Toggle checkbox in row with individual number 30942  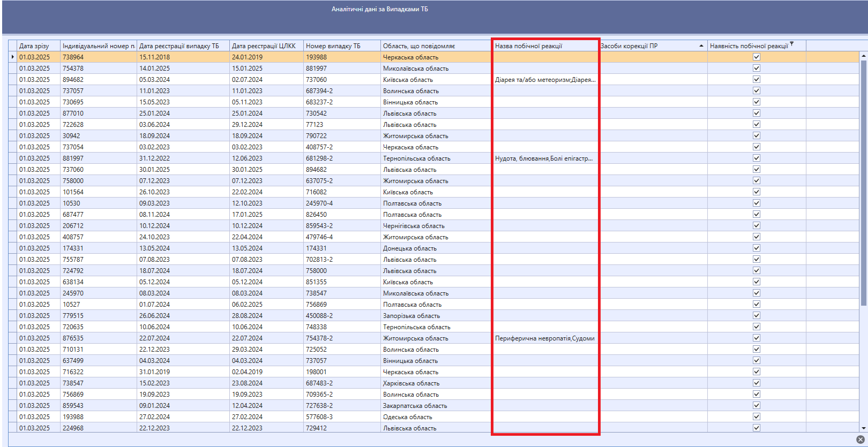(x=757, y=135)
